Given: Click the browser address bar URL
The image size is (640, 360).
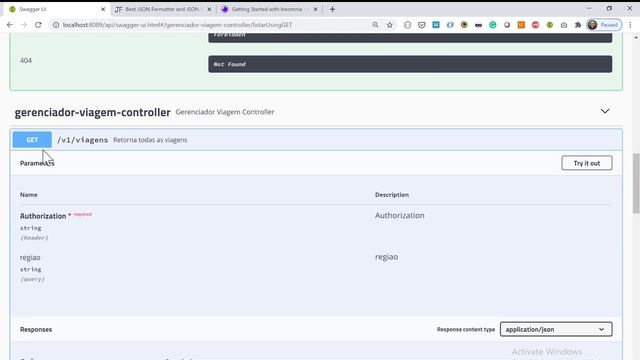Looking at the screenshot, I should [x=178, y=25].
